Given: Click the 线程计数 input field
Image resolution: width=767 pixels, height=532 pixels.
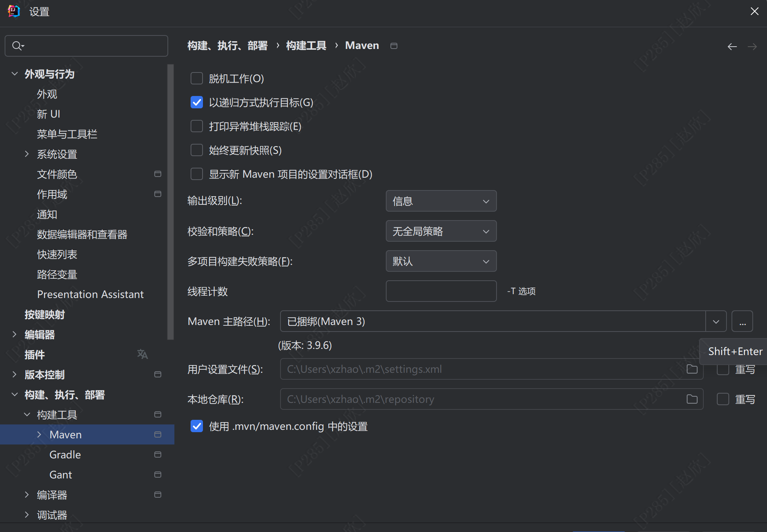Looking at the screenshot, I should click(441, 291).
